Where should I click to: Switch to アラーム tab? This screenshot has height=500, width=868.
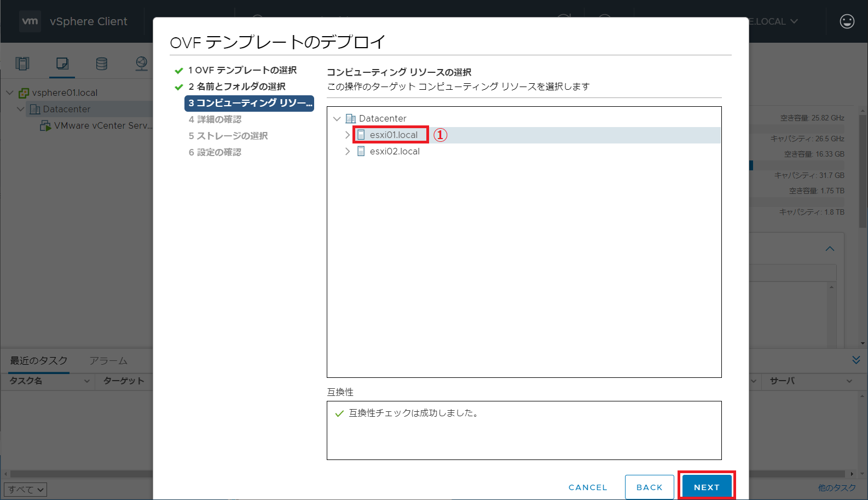[x=108, y=361]
